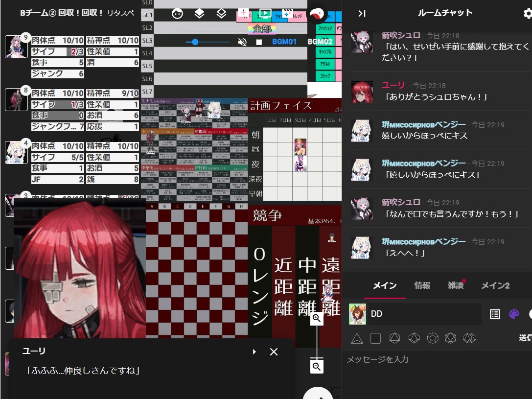
Task: Click the 近距離 range column
Action: [x=284, y=287]
